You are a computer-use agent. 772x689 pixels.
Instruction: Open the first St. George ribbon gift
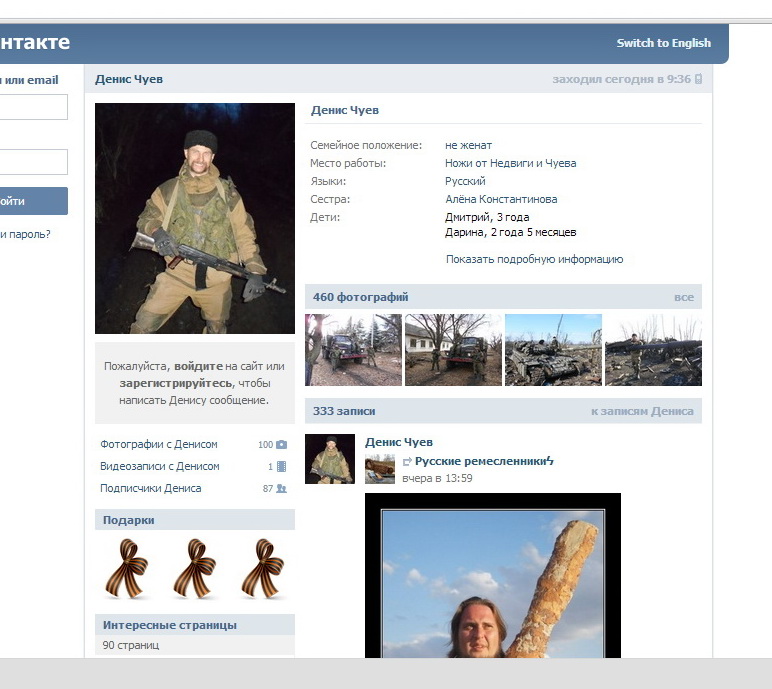[x=127, y=568]
